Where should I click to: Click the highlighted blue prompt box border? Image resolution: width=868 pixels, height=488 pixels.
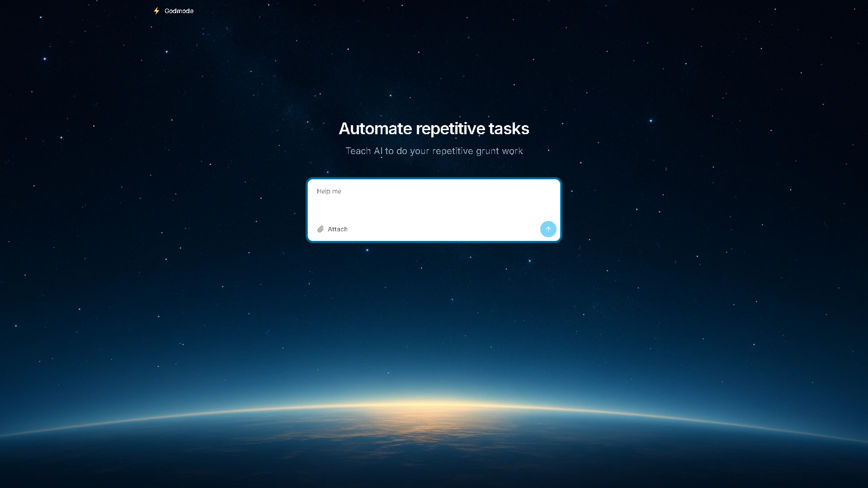(x=434, y=178)
